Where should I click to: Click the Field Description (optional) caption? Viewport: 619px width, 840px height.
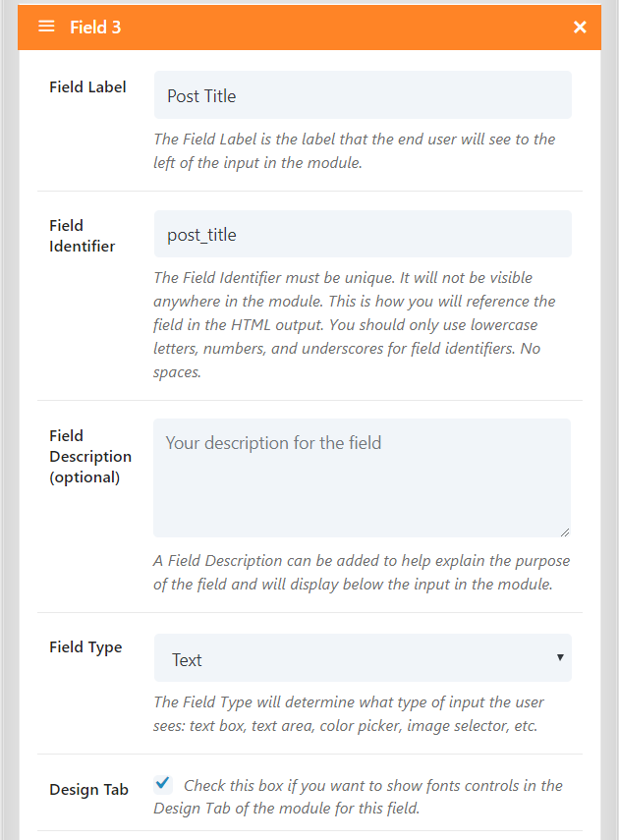click(90, 457)
